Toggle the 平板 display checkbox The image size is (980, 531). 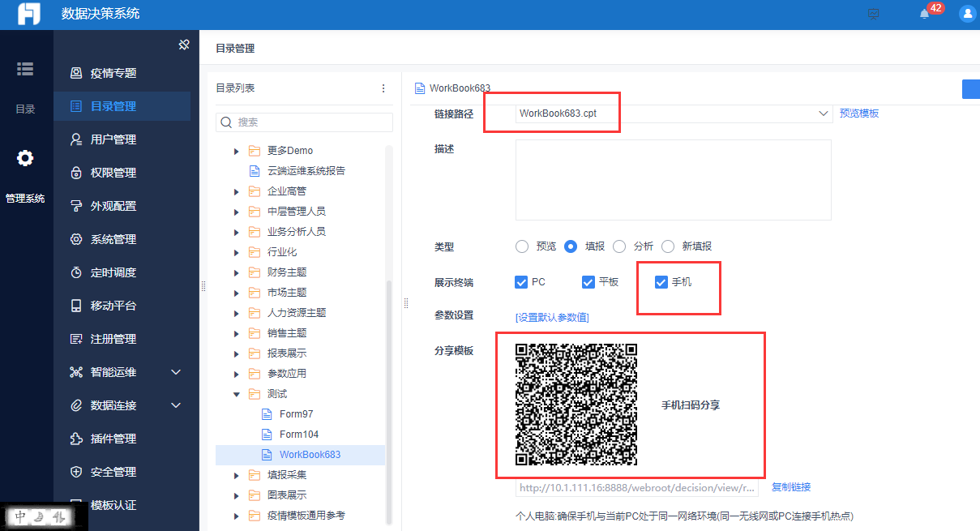588,282
